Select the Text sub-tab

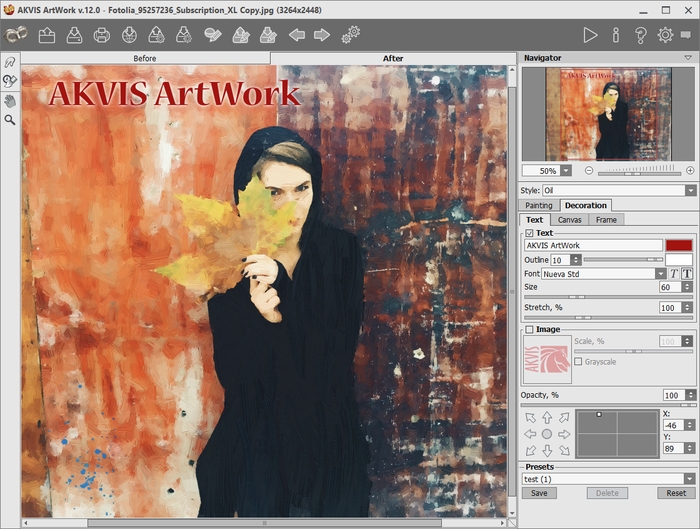[x=534, y=220]
